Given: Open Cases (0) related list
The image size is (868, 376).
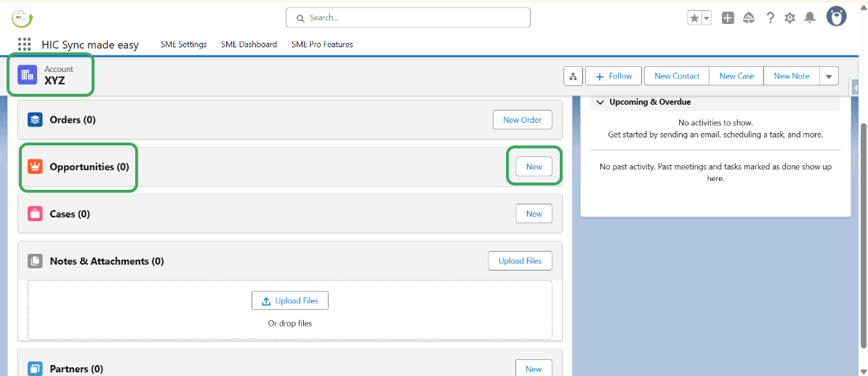Looking at the screenshot, I should [x=70, y=214].
